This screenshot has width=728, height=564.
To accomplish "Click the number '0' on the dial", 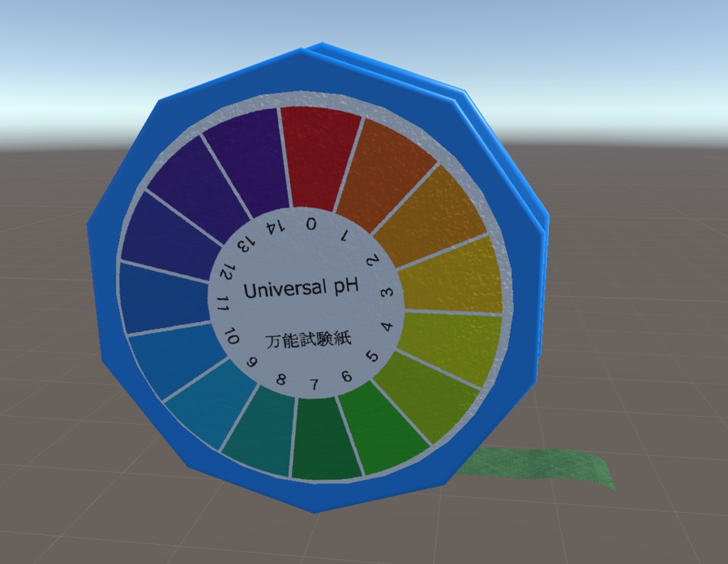I will coord(311,225).
